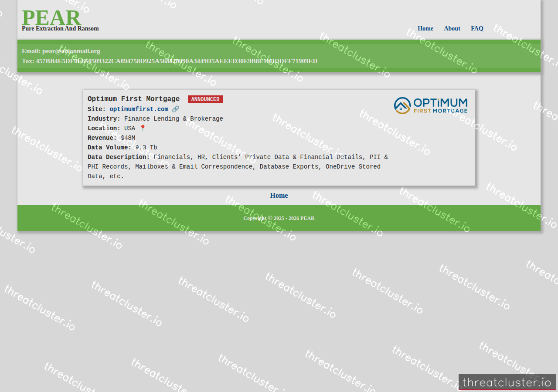Click the optimumfirst.com site link
This screenshot has width=558, height=392.
(x=139, y=109)
